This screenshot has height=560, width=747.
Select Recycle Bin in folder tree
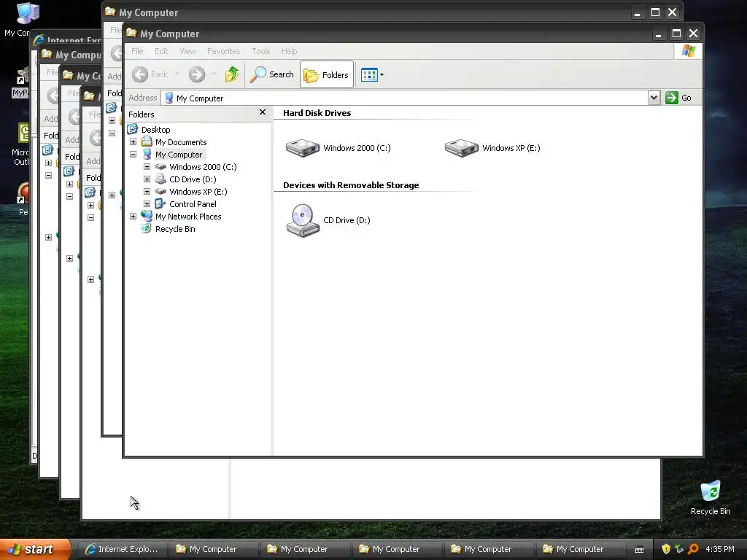point(175,228)
